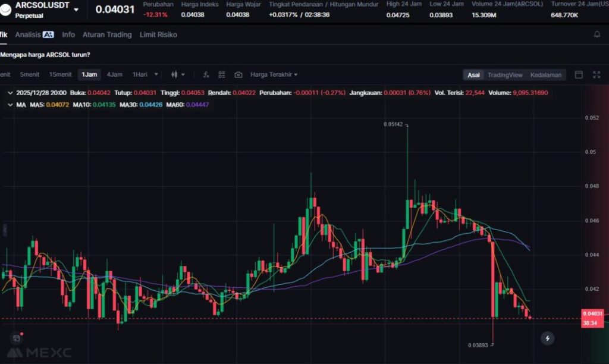Click "Mengapa harga ARCSOL turun?" link
Screen dimensions: 609x364
(45, 55)
